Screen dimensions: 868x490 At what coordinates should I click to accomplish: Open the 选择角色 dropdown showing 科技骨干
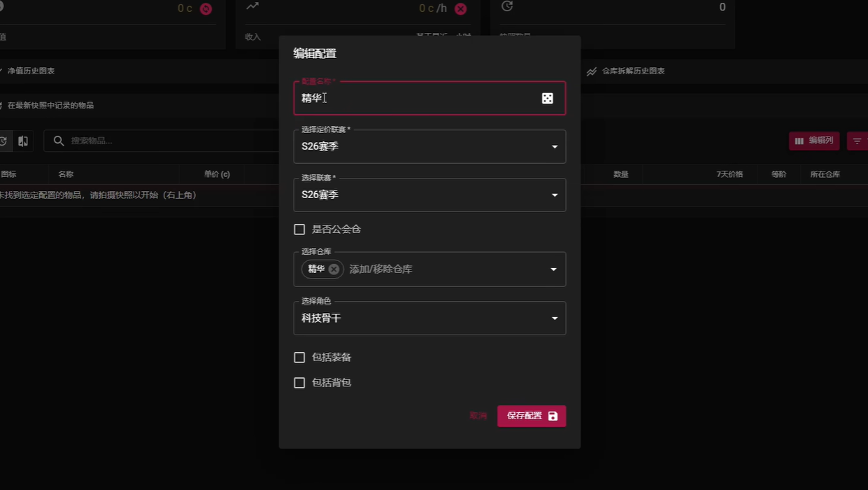click(429, 318)
